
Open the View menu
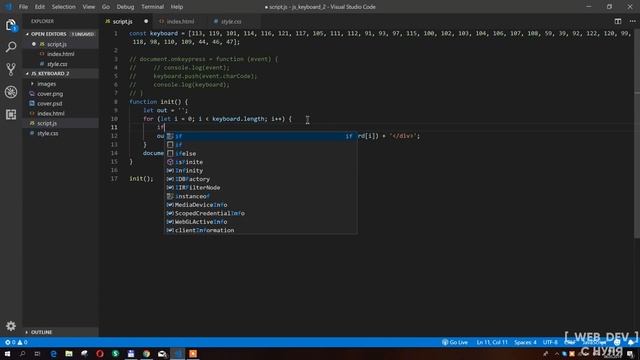[x=89, y=7]
